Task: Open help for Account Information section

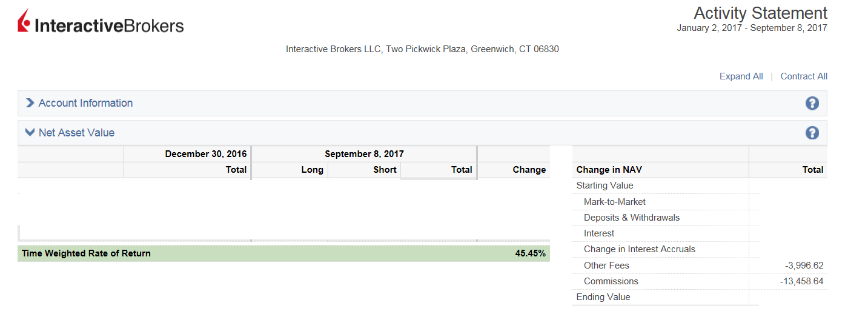Action: 812,104
